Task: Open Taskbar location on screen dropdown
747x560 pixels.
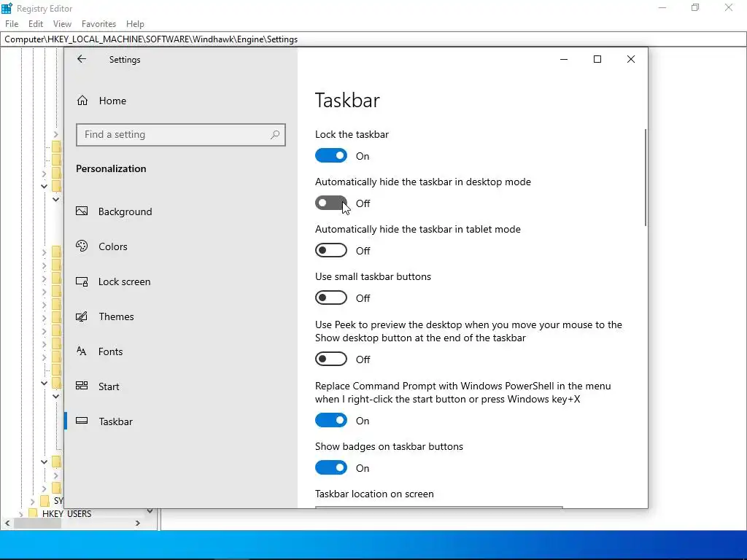Action: (x=438, y=507)
